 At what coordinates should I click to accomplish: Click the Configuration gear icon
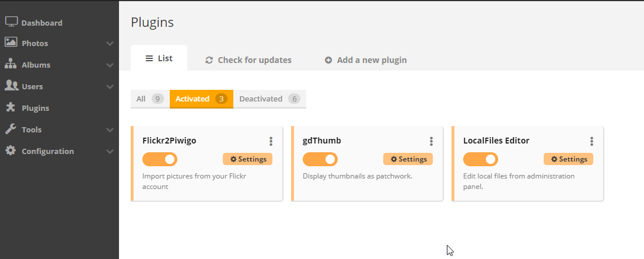coord(10,150)
